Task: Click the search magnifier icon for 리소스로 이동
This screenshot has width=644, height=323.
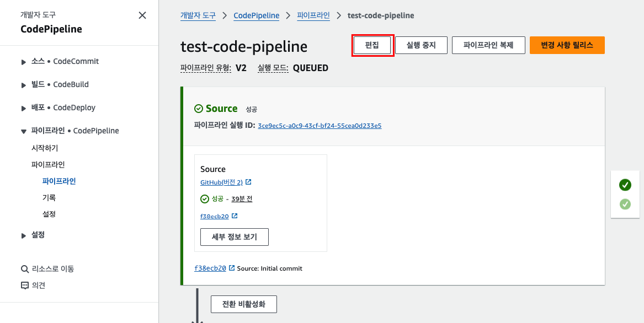Action: point(25,269)
